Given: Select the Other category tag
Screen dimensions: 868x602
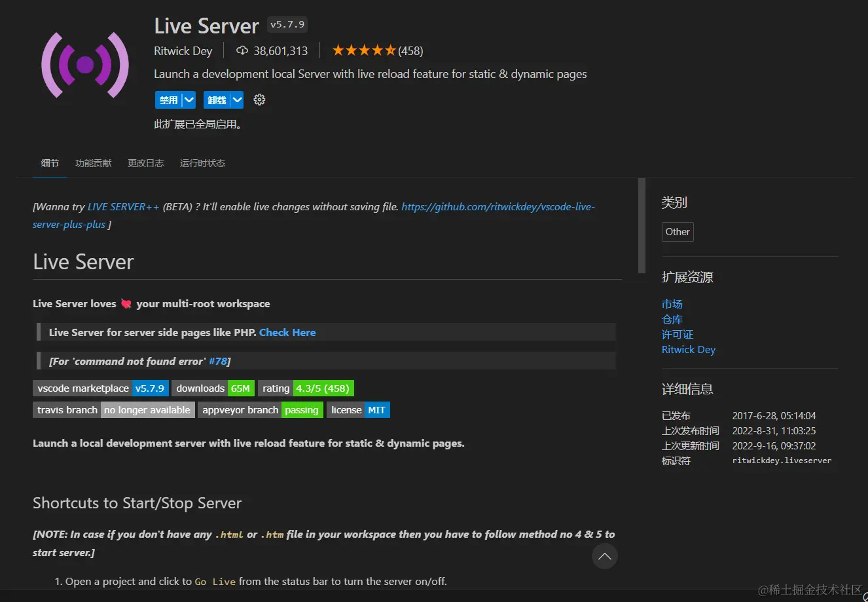Looking at the screenshot, I should 678,232.
